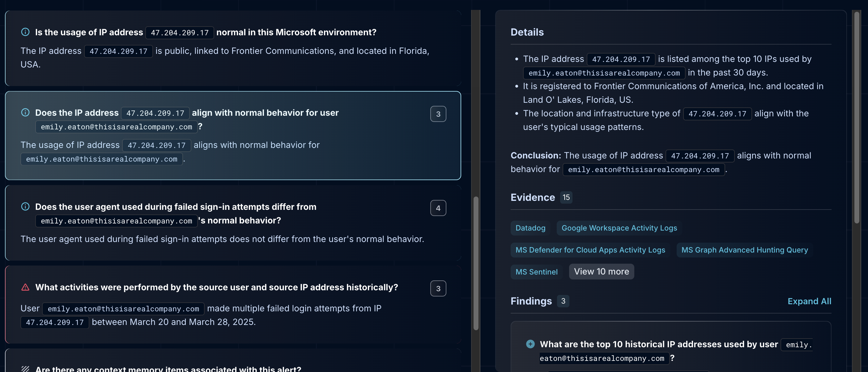Expand top 10 historical IP addresses finding

(x=658, y=344)
